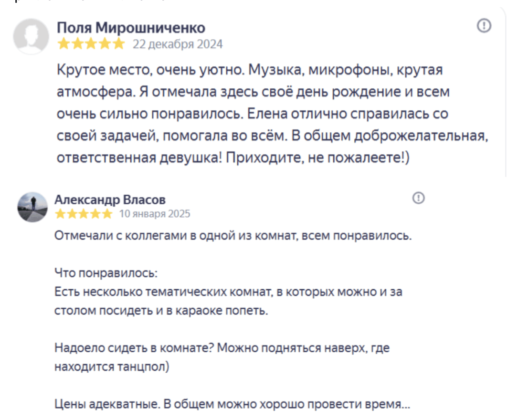Click the first star of Александр Власов's rating

(x=61, y=214)
